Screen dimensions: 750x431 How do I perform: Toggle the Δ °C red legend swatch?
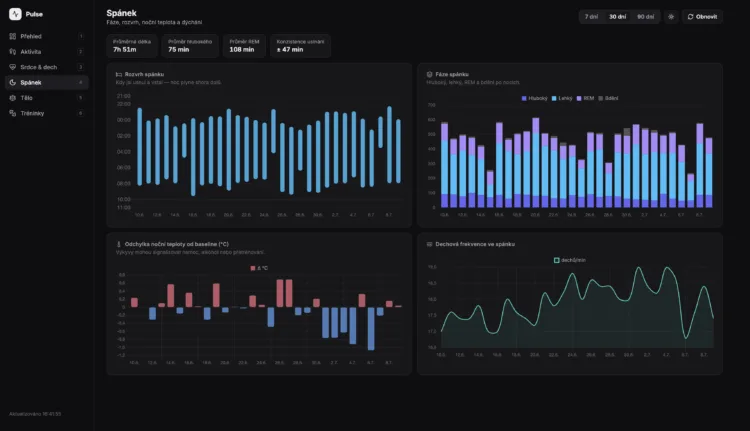coord(253,268)
